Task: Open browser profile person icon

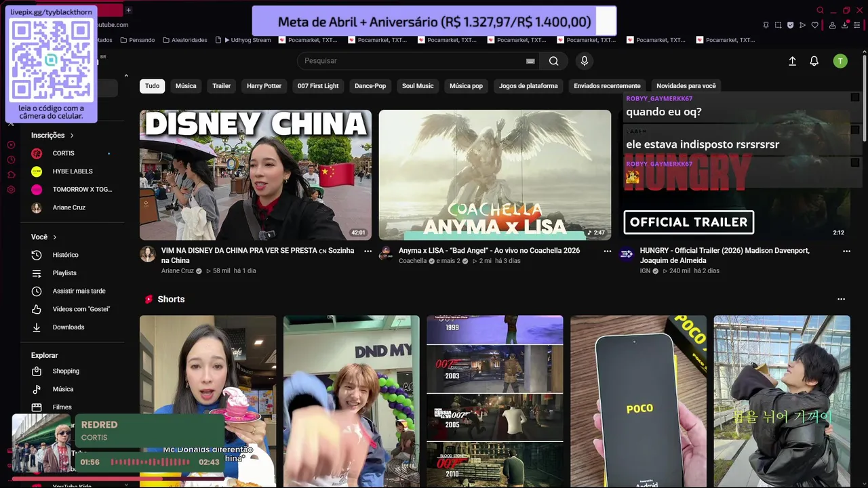Action: point(832,25)
